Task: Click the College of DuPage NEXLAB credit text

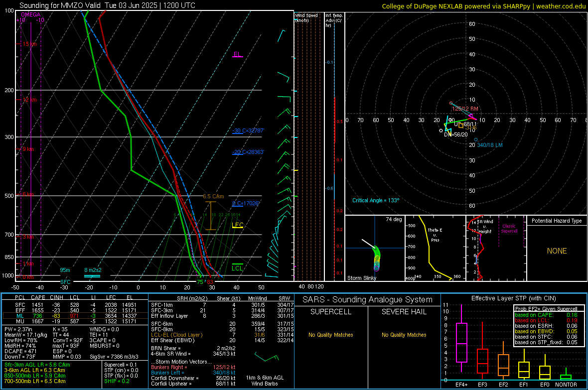Action: point(484,6)
